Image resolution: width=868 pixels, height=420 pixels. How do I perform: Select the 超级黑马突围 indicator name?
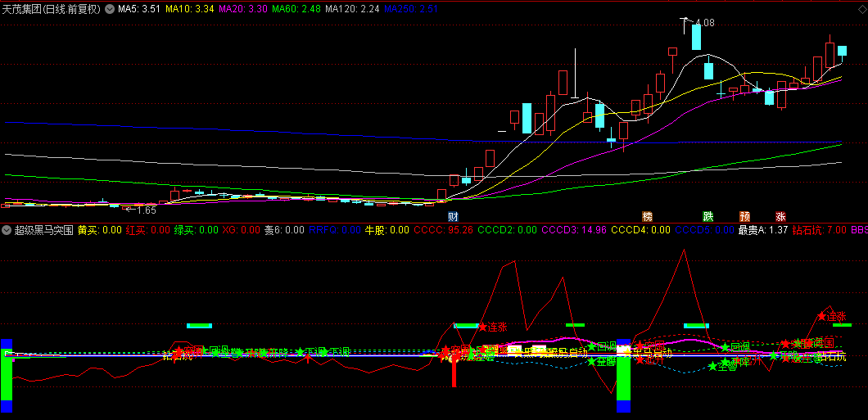44,229
